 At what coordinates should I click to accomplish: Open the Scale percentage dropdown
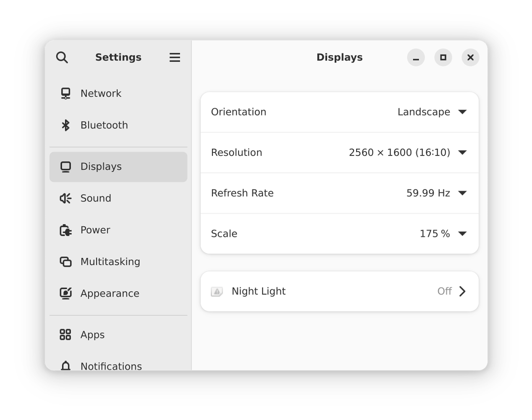click(462, 234)
